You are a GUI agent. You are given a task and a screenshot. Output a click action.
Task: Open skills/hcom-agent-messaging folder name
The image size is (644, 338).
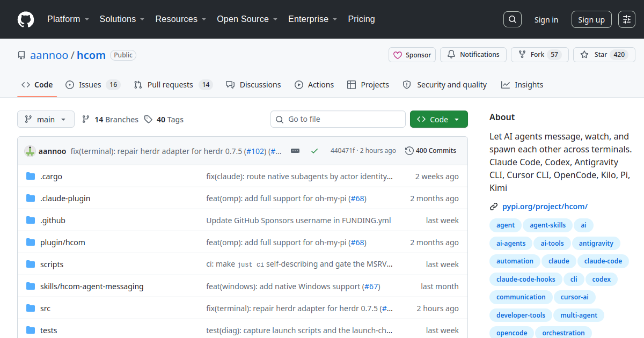[x=92, y=286]
